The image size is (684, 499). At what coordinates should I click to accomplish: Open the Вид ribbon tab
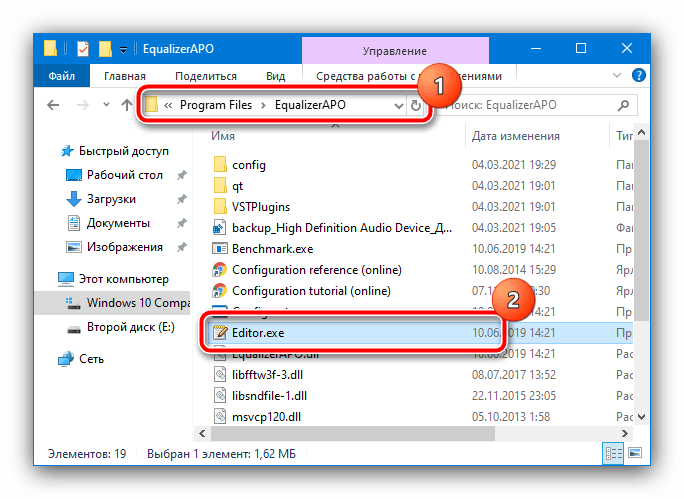276,76
